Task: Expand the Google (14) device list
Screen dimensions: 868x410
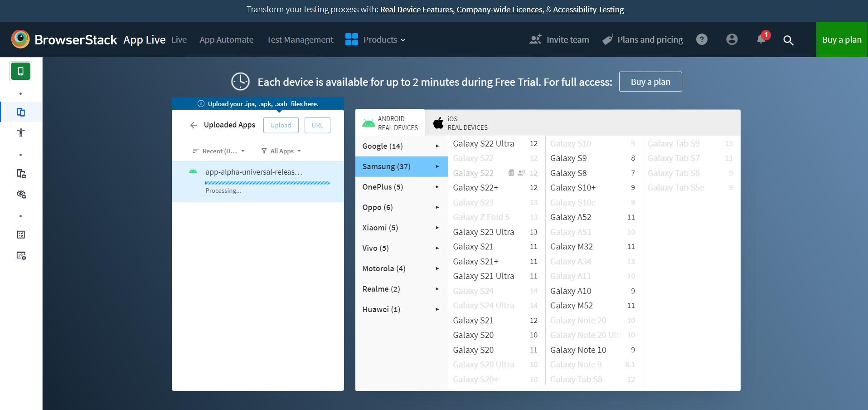Action: tap(402, 146)
